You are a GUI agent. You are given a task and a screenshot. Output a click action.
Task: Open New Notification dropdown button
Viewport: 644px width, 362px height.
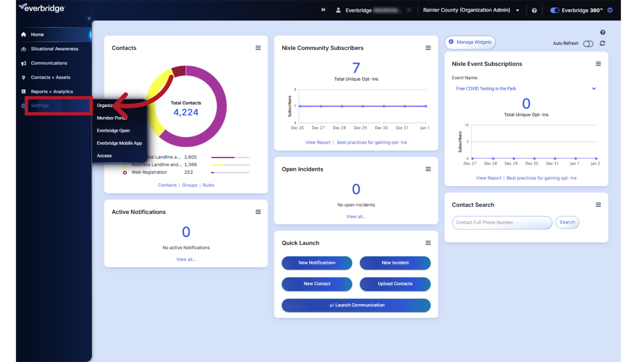pyautogui.click(x=317, y=263)
